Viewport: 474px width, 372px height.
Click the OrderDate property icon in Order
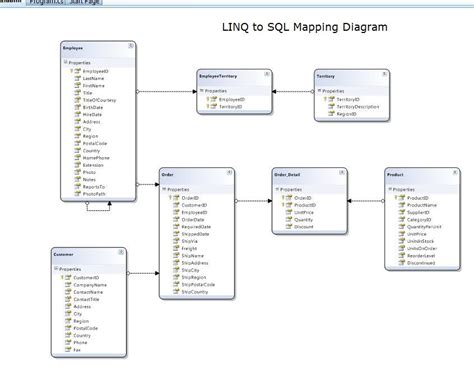(176, 219)
